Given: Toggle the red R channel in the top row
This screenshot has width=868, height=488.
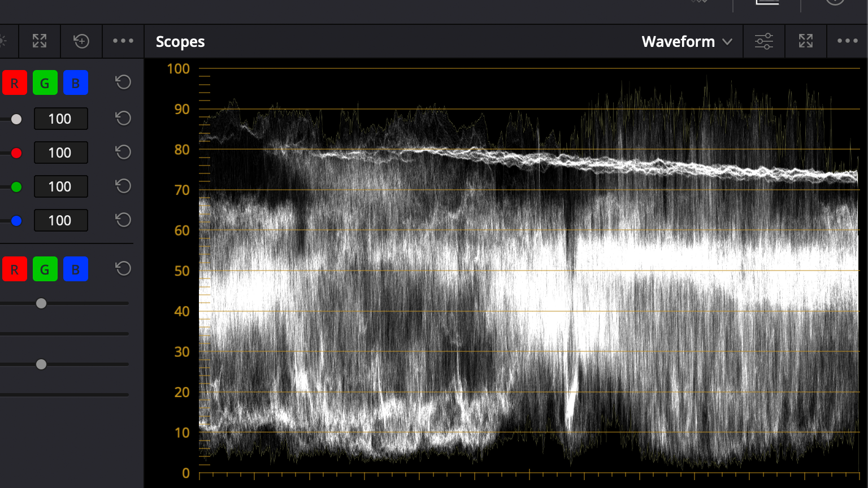Looking at the screenshot, I should tap(15, 83).
